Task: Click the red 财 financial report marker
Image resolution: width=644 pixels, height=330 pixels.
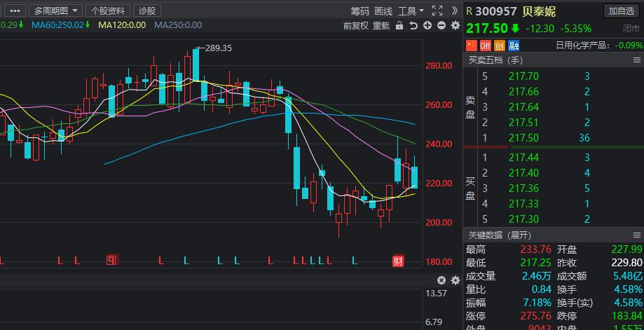Action: (x=398, y=261)
